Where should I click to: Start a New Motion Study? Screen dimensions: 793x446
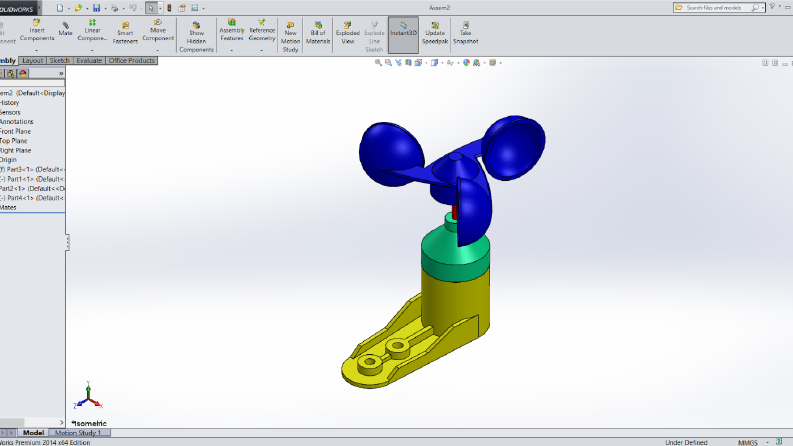tap(290, 37)
